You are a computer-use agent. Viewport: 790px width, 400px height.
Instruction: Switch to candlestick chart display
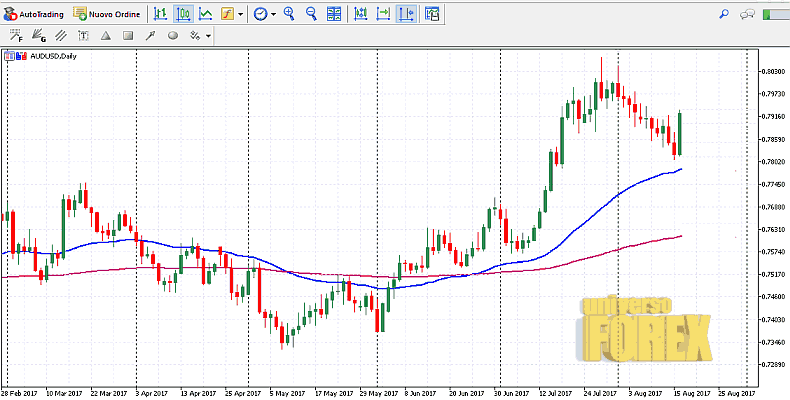(183, 14)
